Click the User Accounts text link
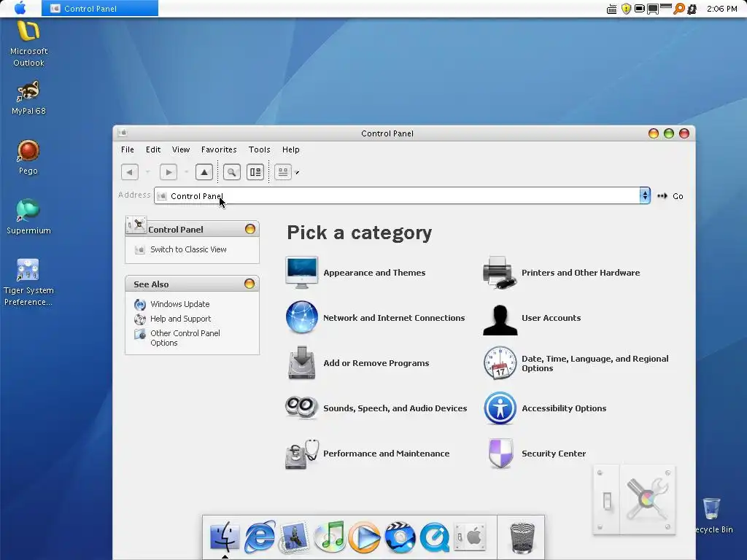Screen dimensions: 747x560 551,318
